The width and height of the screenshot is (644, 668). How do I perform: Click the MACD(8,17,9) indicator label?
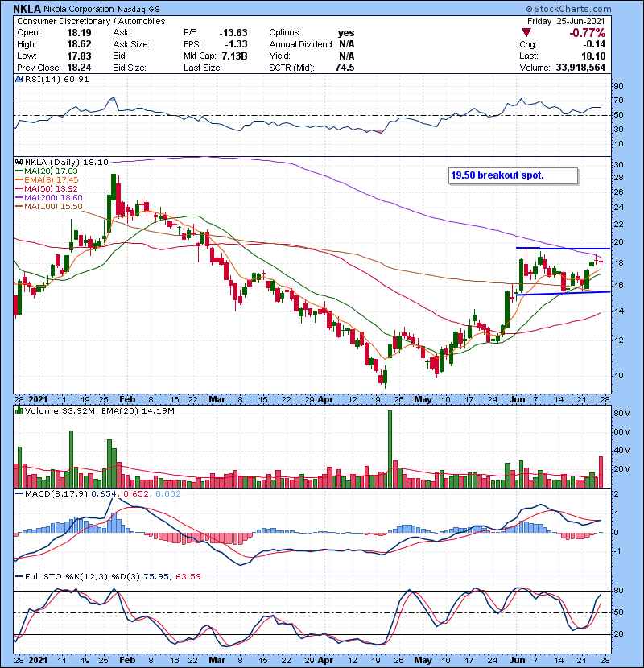click(x=56, y=494)
